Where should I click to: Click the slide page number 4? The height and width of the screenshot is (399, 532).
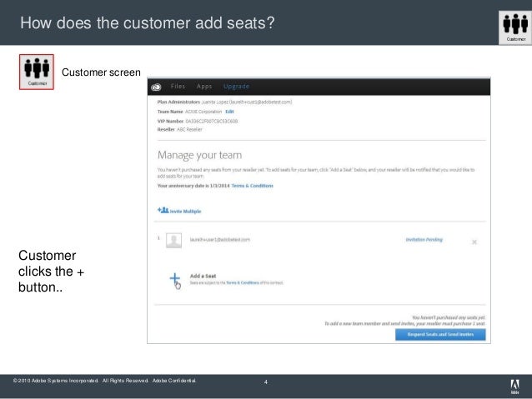[266, 382]
